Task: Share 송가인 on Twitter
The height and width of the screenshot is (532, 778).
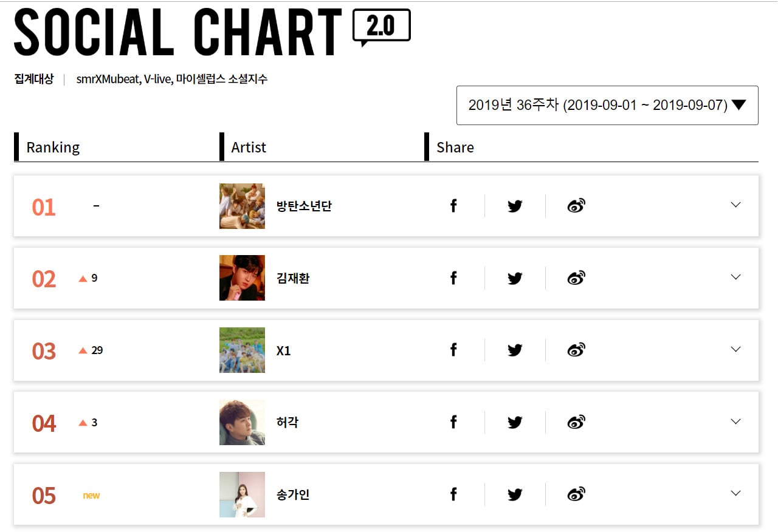Action: 515,494
